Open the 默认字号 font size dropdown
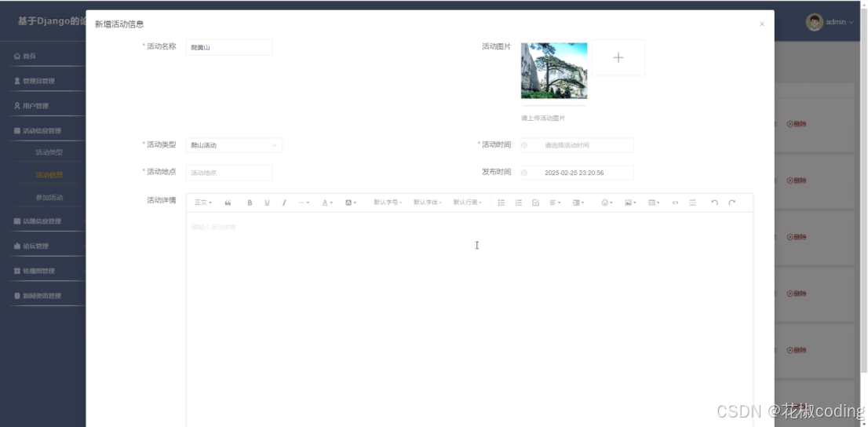This screenshot has width=868, height=427. pos(388,203)
